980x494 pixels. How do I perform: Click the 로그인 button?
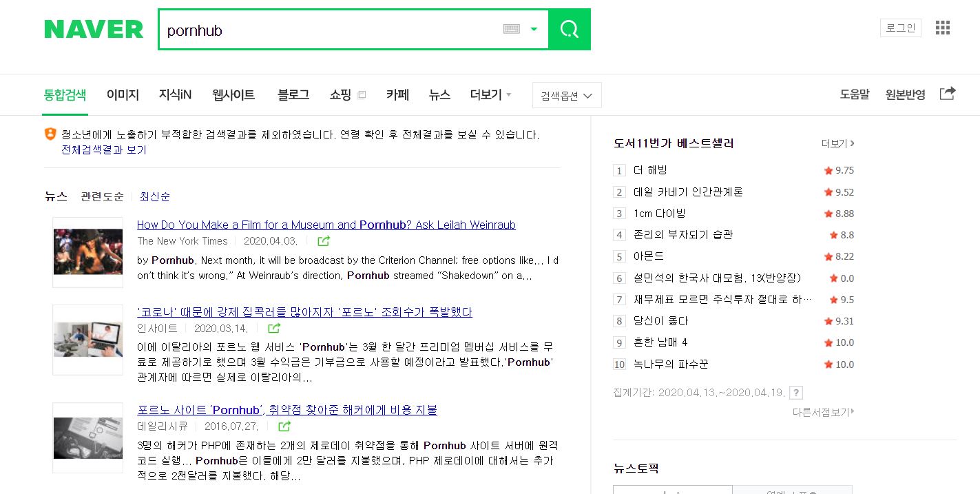pos(900,28)
